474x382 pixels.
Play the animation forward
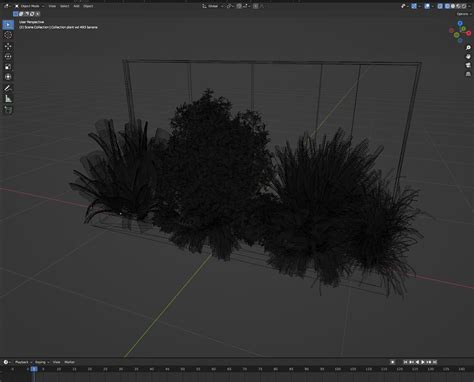[x=423, y=362]
